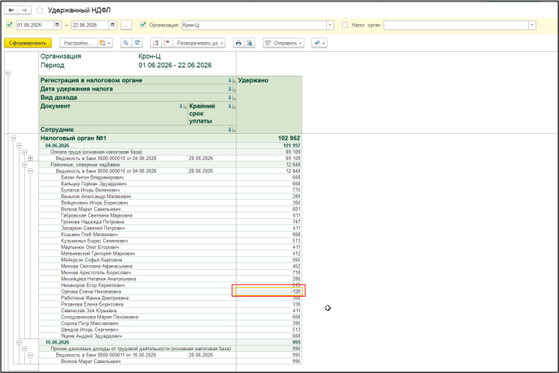The image size is (559, 373).
Task: Collapse the 16.06.2026 date group
Action: (19, 342)
